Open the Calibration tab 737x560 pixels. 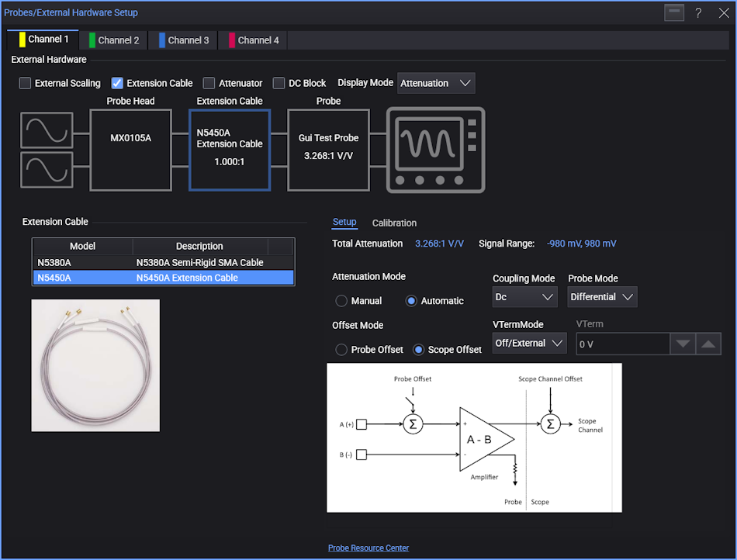tap(394, 223)
